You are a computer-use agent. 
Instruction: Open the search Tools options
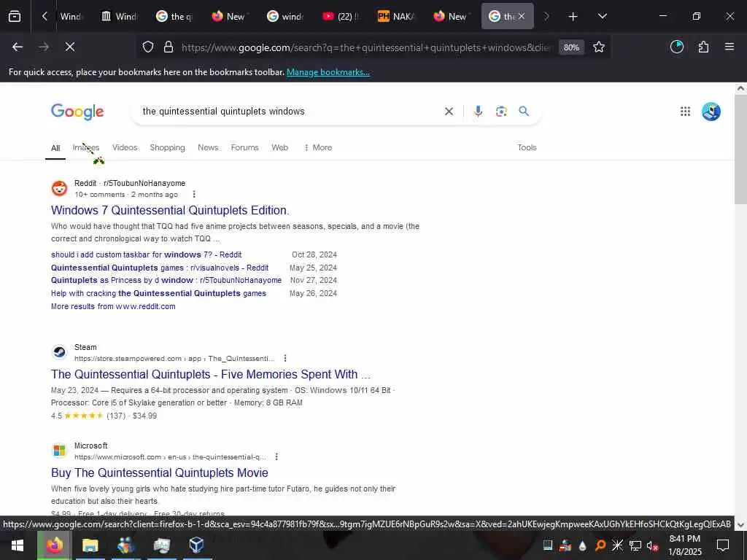[527, 147]
